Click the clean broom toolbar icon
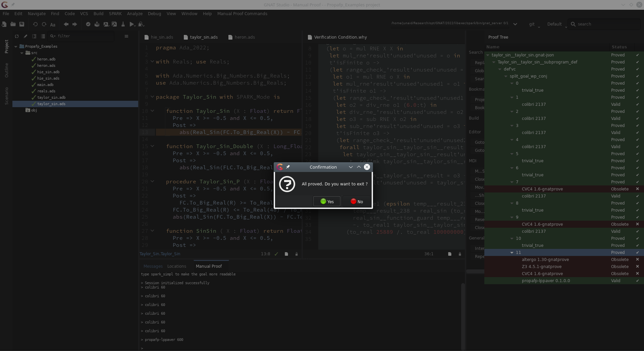This screenshot has width=644, height=351. coord(123,24)
